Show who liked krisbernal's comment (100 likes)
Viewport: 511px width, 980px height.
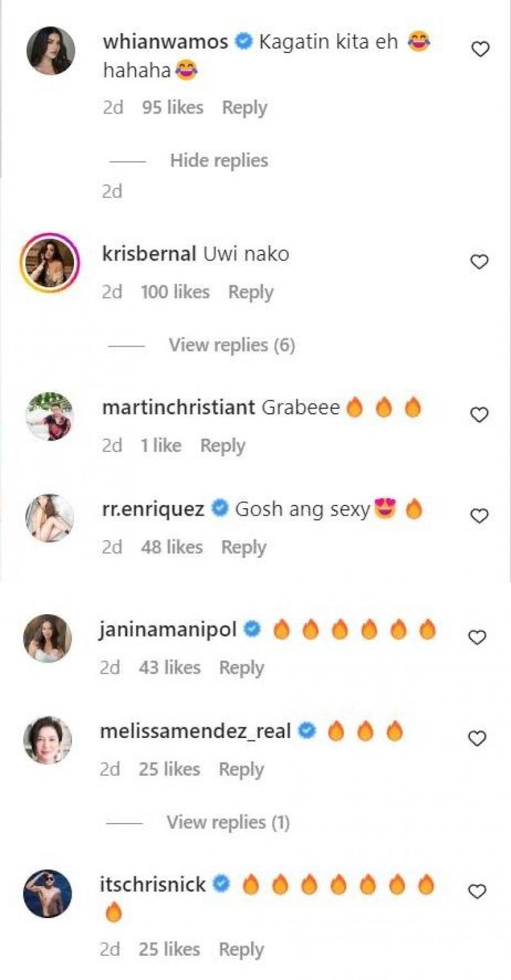click(x=175, y=292)
